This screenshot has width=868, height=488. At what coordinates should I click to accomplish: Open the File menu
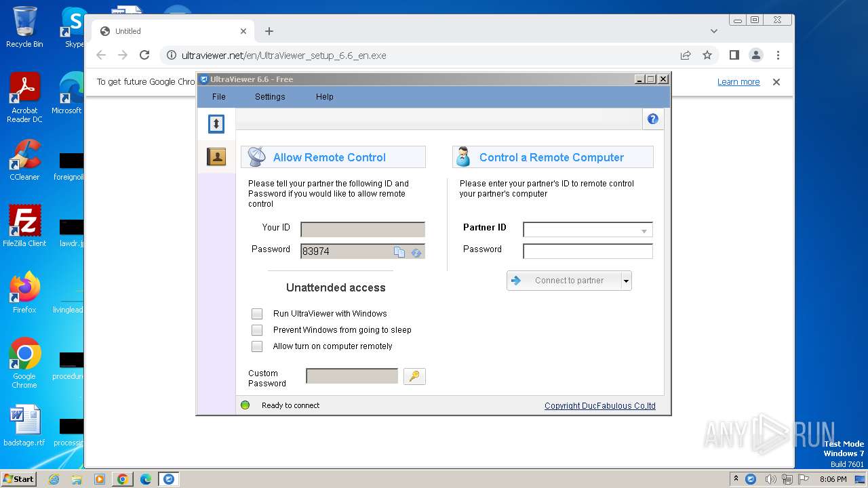pyautogui.click(x=219, y=97)
